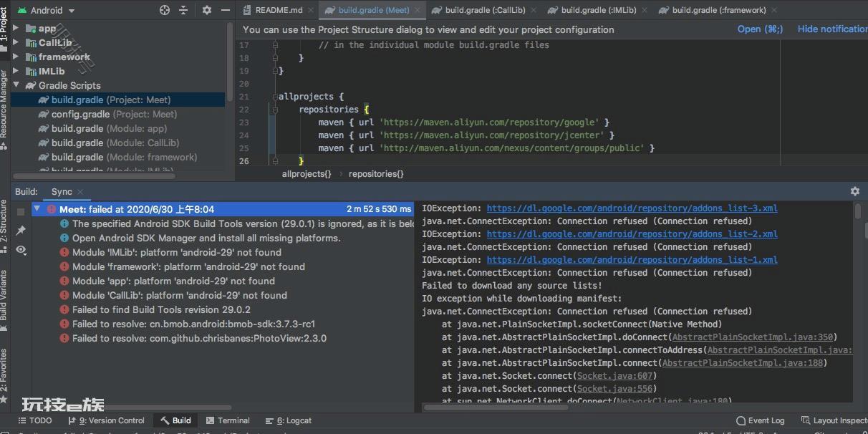The height and width of the screenshot is (434, 868).
Task: Open the TODO tool window
Action: coord(35,420)
